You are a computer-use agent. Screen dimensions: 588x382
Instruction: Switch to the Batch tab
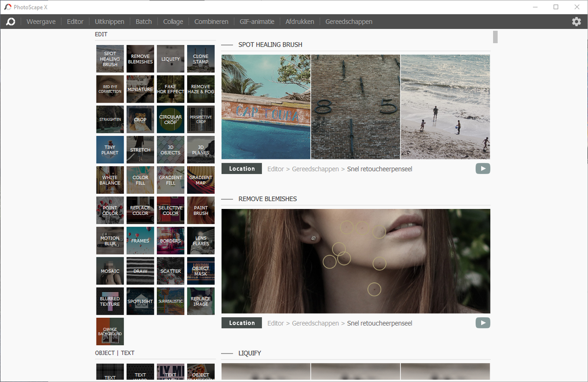(x=143, y=22)
